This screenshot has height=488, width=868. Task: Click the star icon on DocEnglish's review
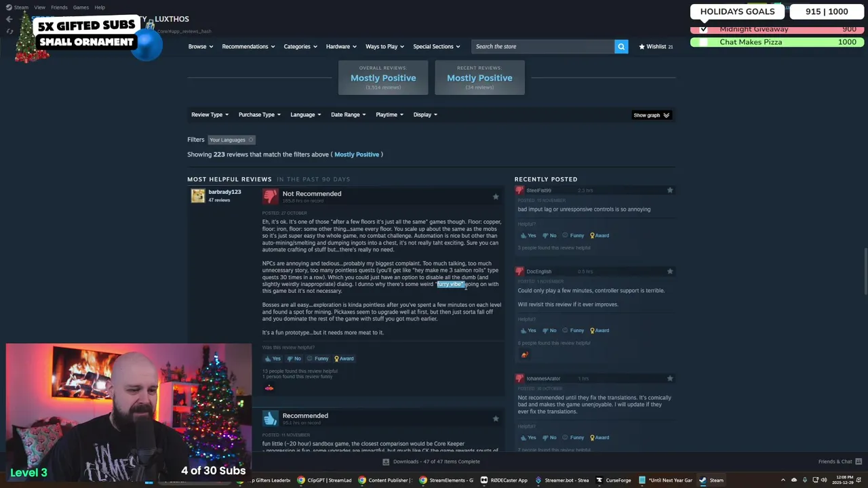point(670,271)
